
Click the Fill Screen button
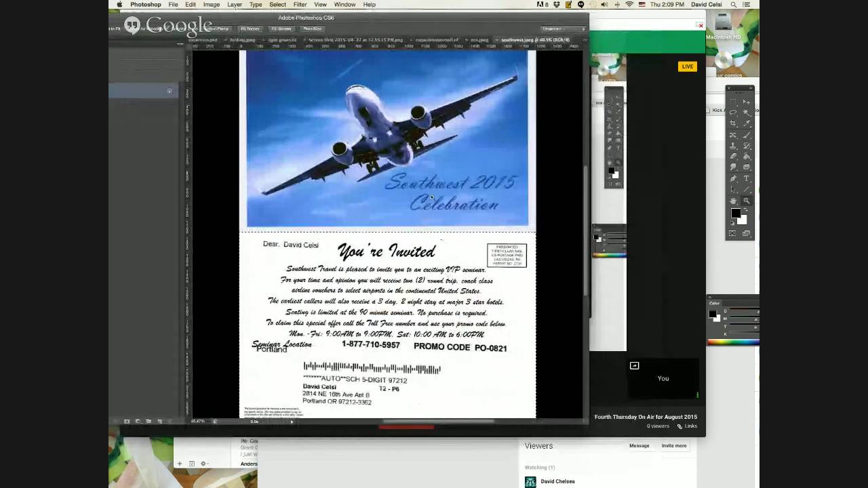click(x=281, y=29)
